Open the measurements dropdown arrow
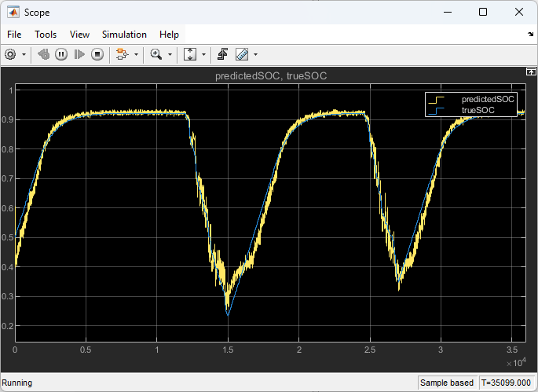This screenshot has width=538, height=392. coord(255,54)
